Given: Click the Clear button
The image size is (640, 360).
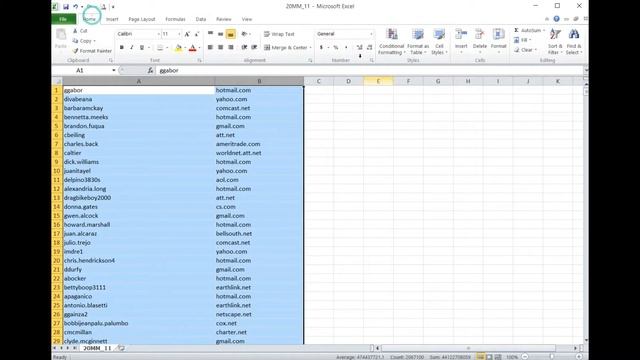Looking at the screenshot, I should (x=525, y=50).
